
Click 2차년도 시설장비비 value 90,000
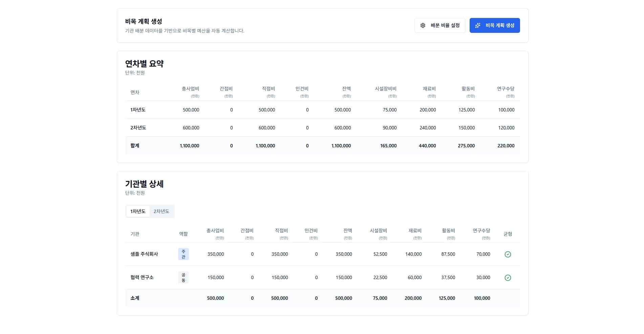coord(390,128)
